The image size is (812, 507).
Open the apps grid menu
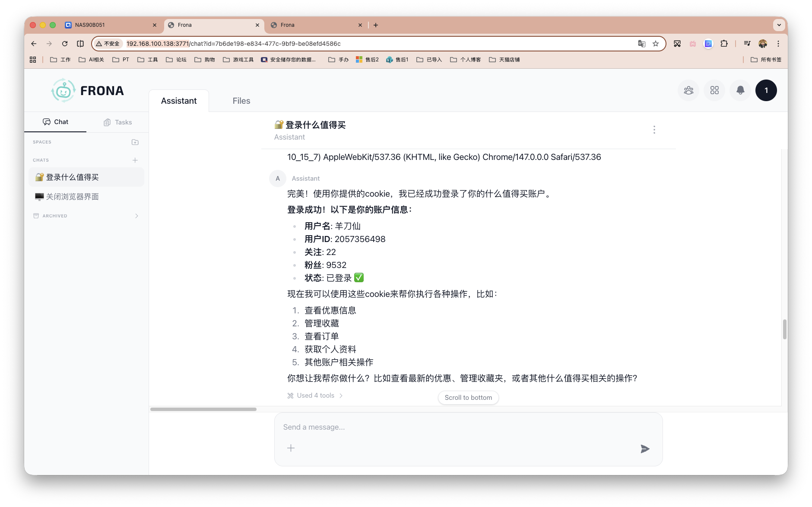point(714,90)
